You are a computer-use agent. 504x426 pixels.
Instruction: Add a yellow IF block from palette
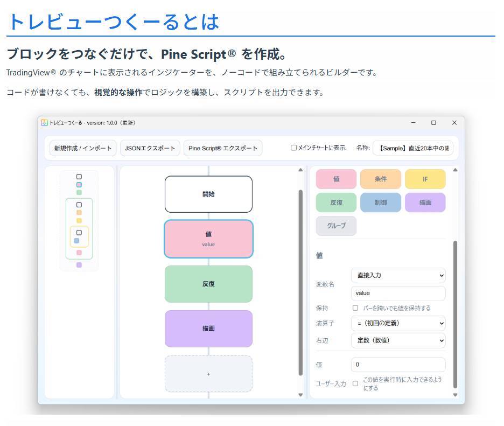425,179
